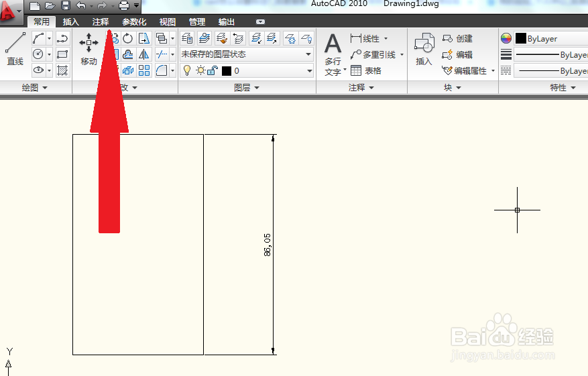This screenshot has height=376, width=588.
Task: Click the Move (移动) tool
Action: coord(89,49)
